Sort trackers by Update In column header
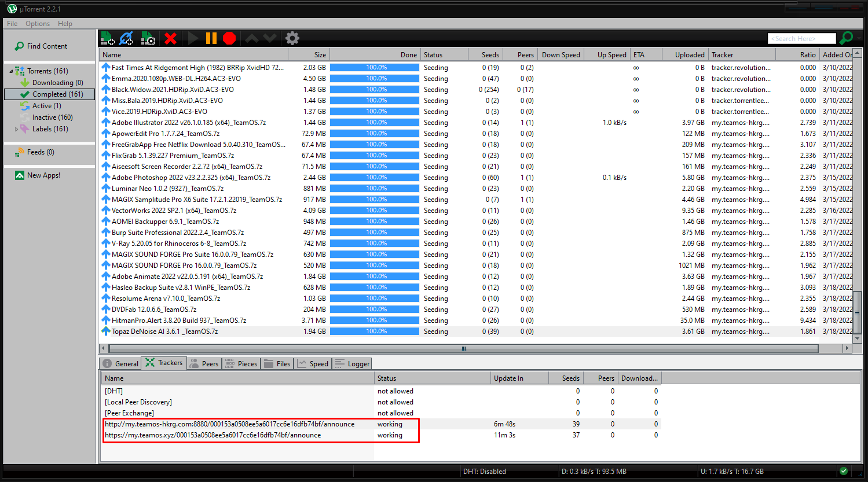The height and width of the screenshot is (482, 868). click(x=519, y=378)
